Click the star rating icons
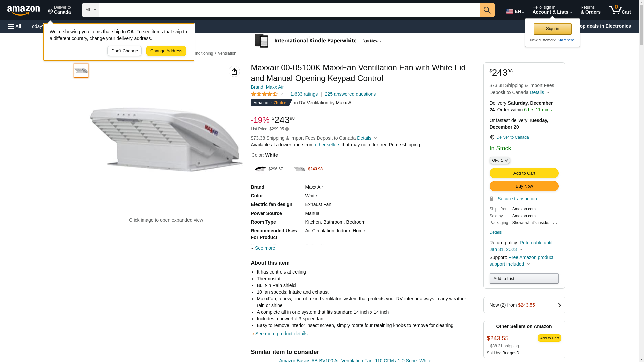 point(264,94)
